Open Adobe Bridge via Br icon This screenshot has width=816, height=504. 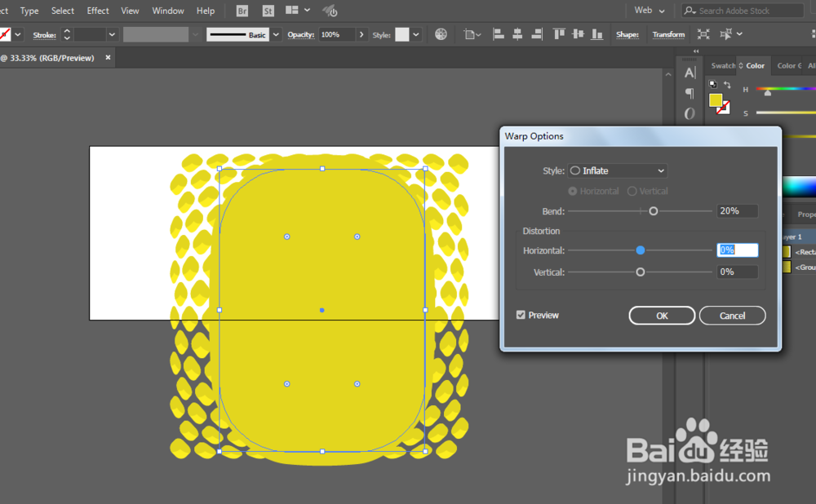point(242,11)
